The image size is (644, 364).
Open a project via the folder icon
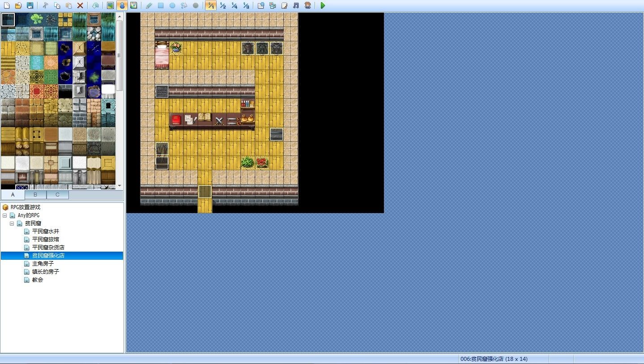(x=18, y=5)
